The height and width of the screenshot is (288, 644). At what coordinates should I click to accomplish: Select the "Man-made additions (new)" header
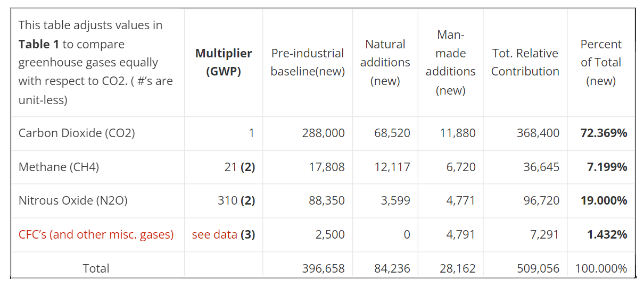450,62
